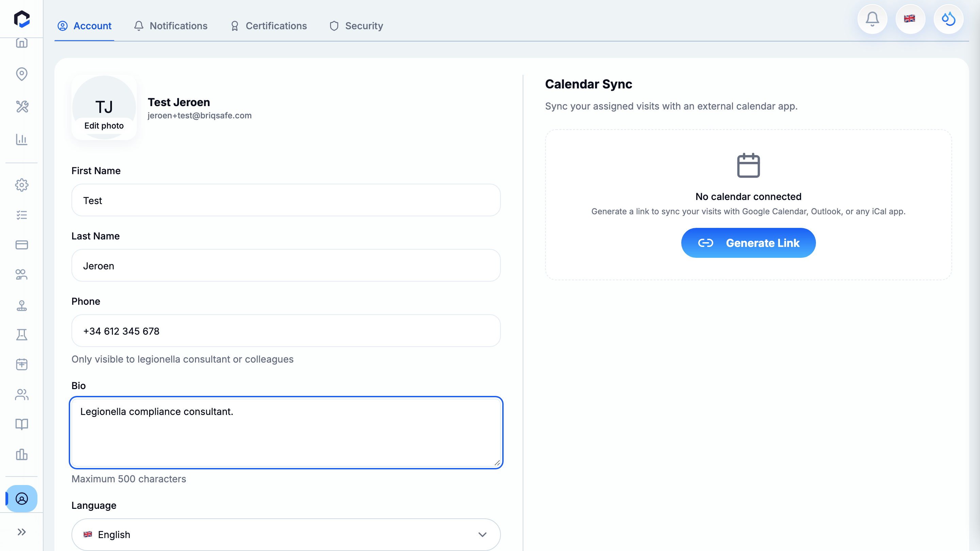Open the buildings icon near sidebar bottom
Viewport: 980px width, 551px height.
[22, 454]
